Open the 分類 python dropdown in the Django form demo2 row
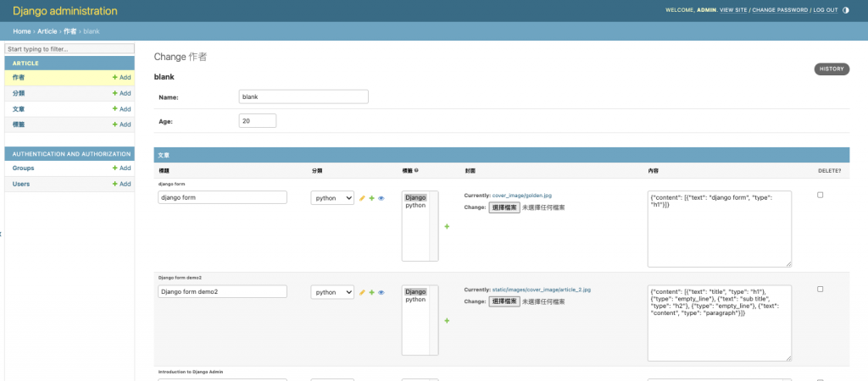 (x=332, y=292)
